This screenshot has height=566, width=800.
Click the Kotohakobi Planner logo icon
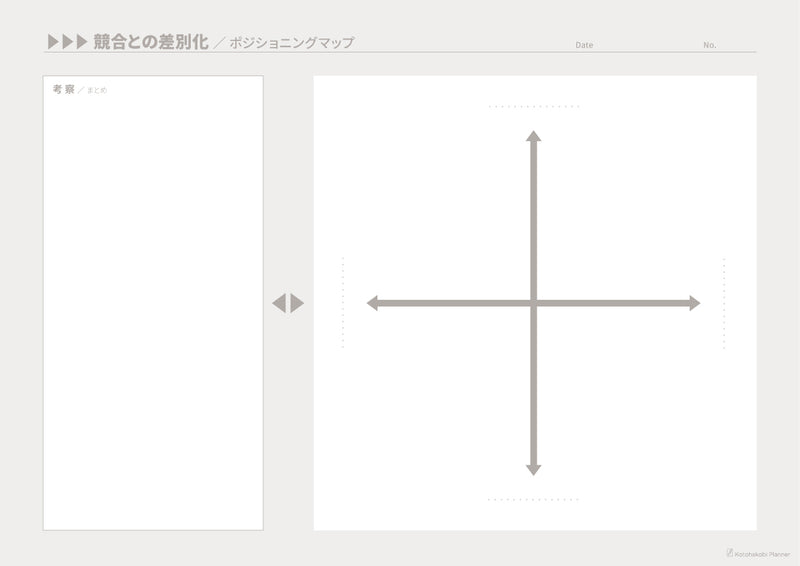coord(730,552)
